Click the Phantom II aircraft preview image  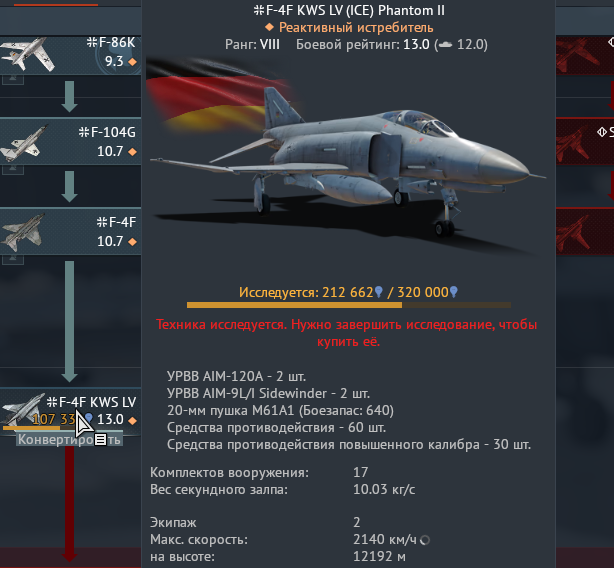click(x=348, y=157)
